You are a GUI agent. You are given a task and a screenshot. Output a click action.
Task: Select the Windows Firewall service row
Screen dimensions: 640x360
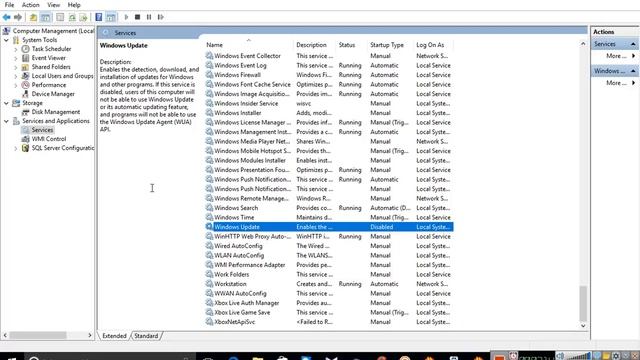(x=329, y=75)
